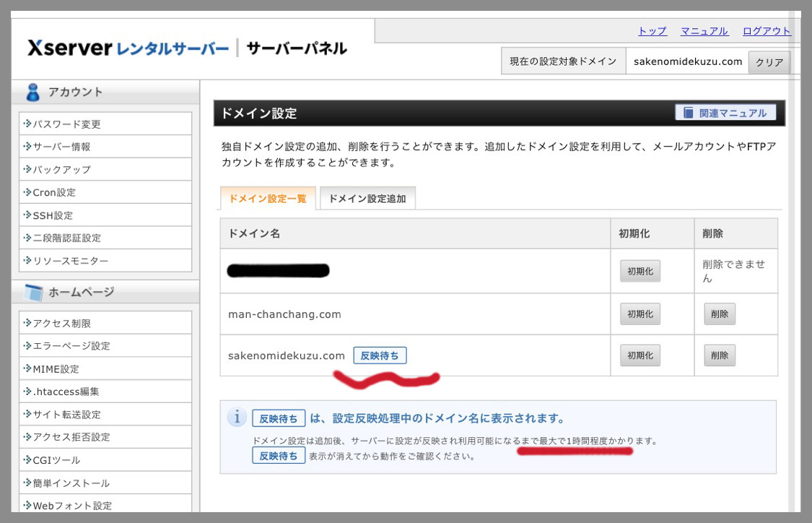
Task: Open the トップ link
Action: tap(652, 31)
